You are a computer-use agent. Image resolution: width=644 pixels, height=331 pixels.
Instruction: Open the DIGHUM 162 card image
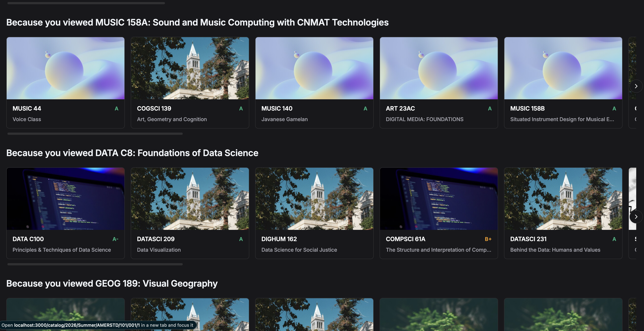314,199
